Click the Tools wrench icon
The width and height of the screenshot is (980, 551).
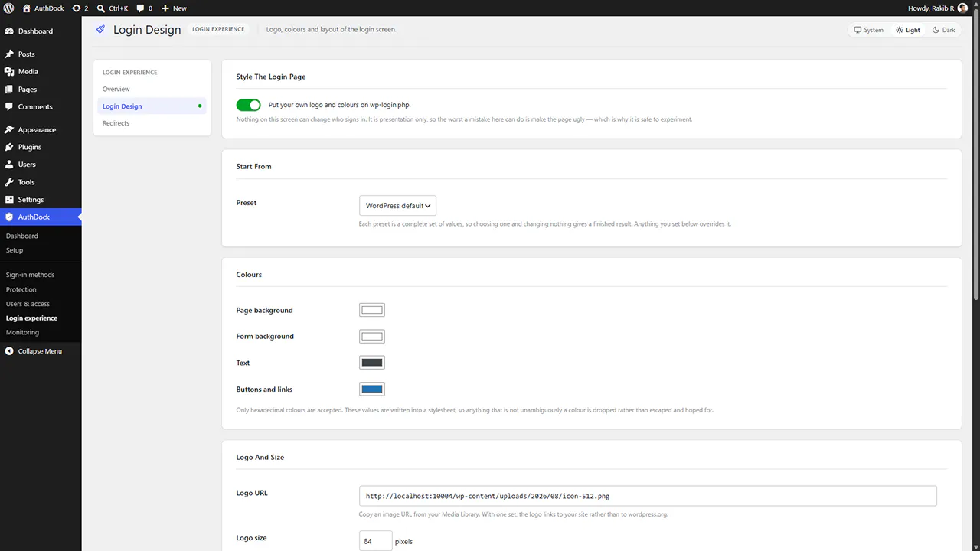click(9, 182)
